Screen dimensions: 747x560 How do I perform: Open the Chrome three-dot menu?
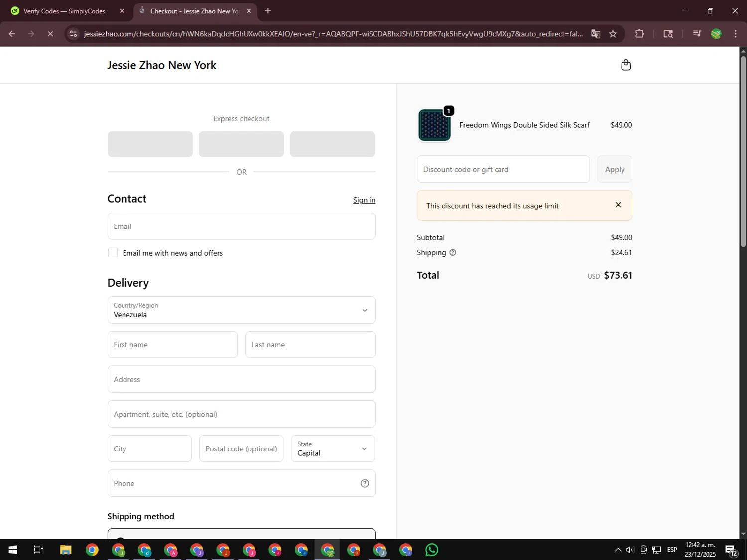click(x=736, y=34)
